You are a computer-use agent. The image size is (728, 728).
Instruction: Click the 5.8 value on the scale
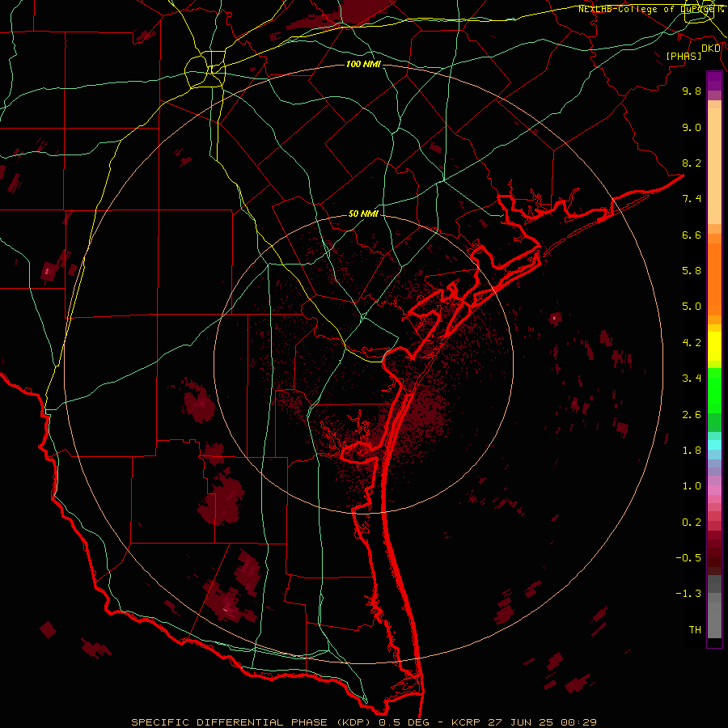click(x=692, y=271)
